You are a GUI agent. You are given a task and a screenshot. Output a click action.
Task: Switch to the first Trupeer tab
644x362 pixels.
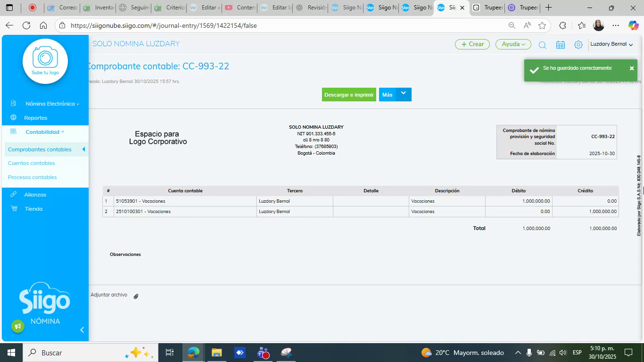tap(487, 8)
